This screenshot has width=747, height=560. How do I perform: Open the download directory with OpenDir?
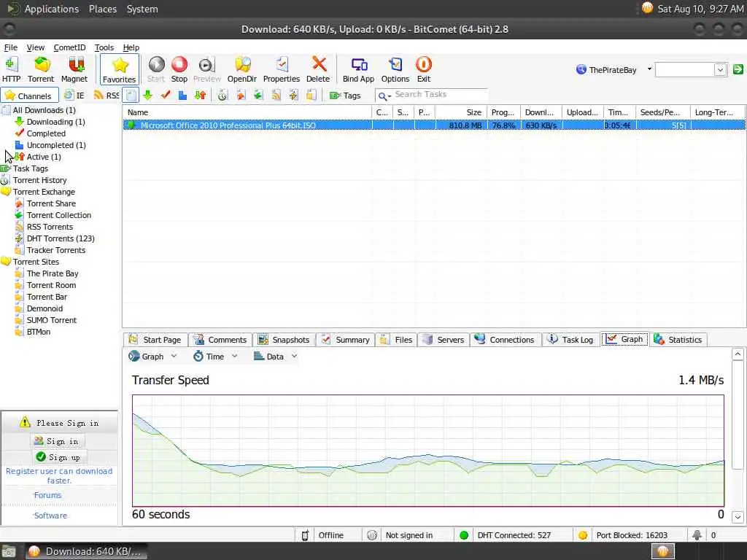(x=242, y=69)
